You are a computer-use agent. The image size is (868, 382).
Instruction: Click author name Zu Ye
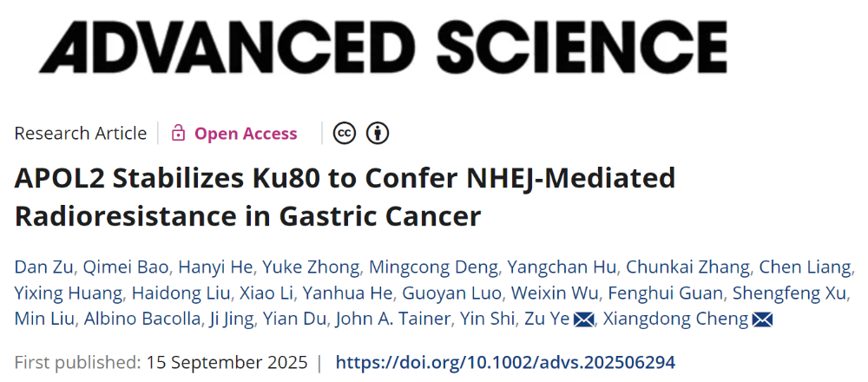point(546,319)
